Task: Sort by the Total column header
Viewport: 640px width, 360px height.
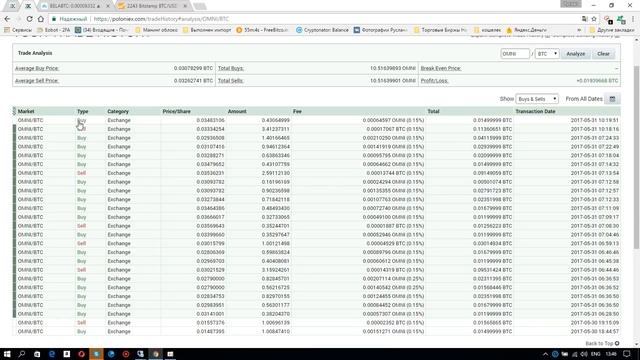Action: coord(433,111)
